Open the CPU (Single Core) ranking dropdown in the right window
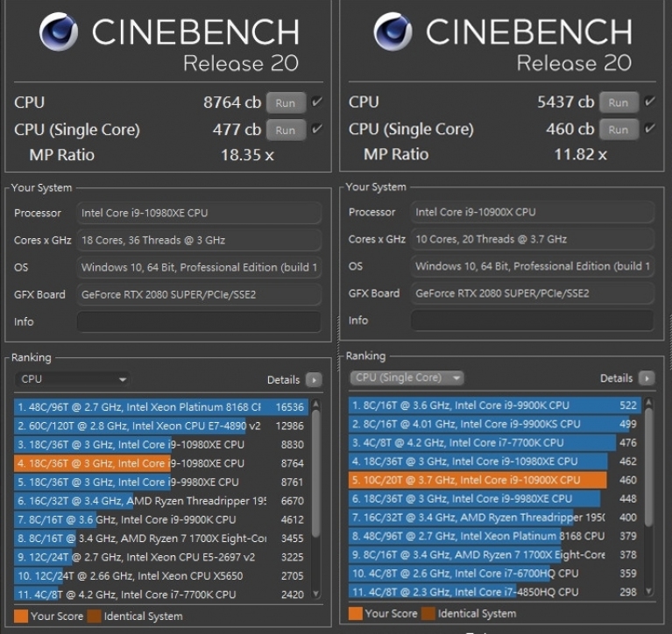This screenshot has width=672, height=634. (407, 377)
